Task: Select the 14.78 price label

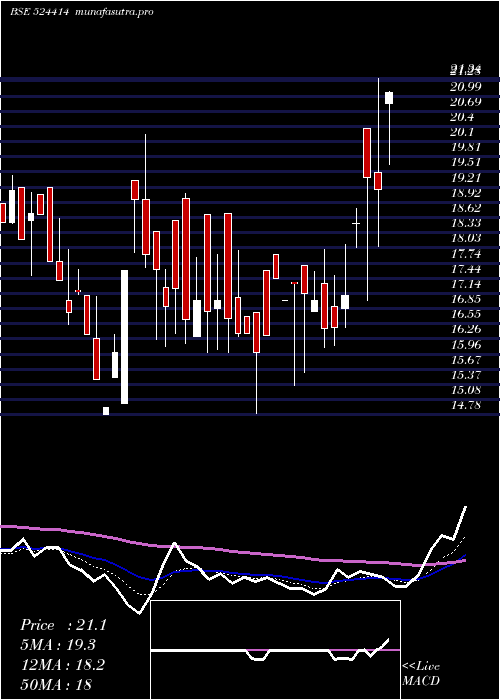Action: pyautogui.click(x=466, y=405)
